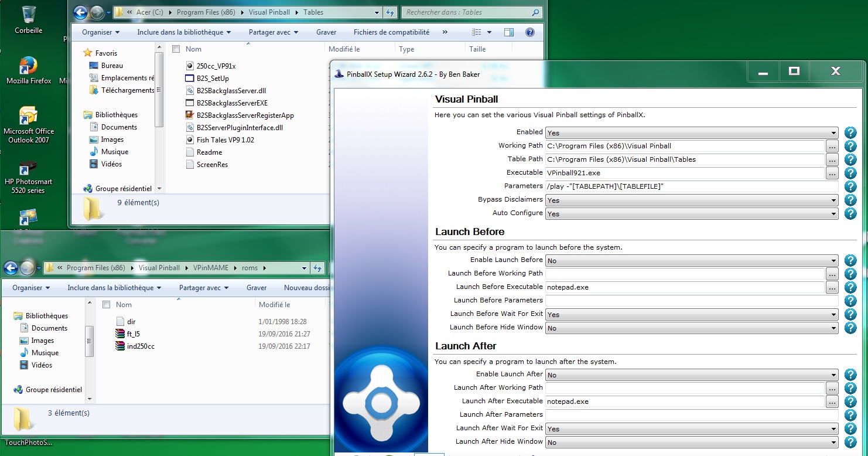The image size is (868, 456).
Task: Toggle preview pane icon in Tables window
Action: pyautogui.click(x=509, y=32)
